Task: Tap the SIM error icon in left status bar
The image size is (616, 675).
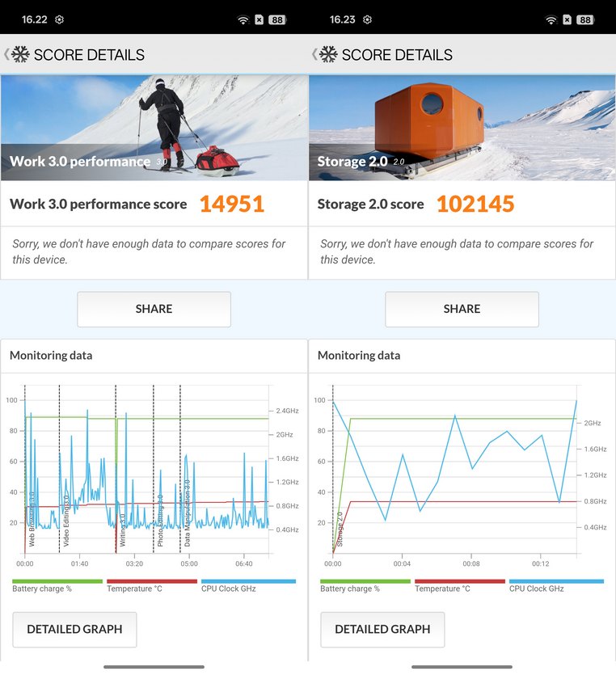Action: [259, 19]
